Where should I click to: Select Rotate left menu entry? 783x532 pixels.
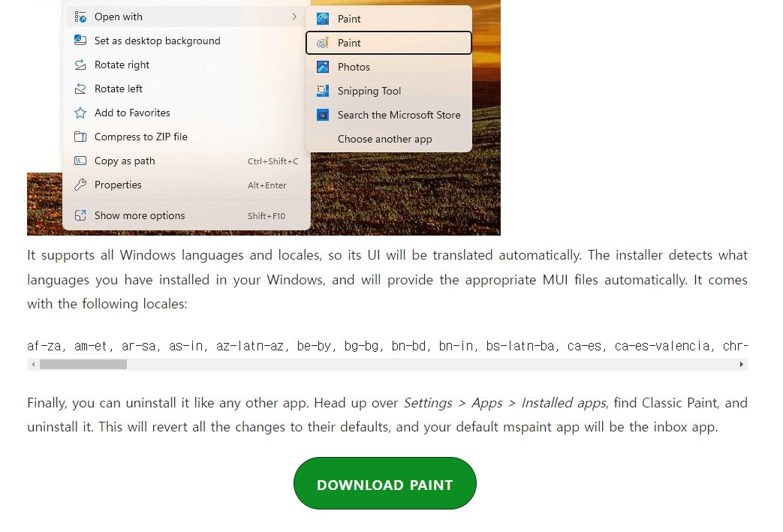point(186,89)
